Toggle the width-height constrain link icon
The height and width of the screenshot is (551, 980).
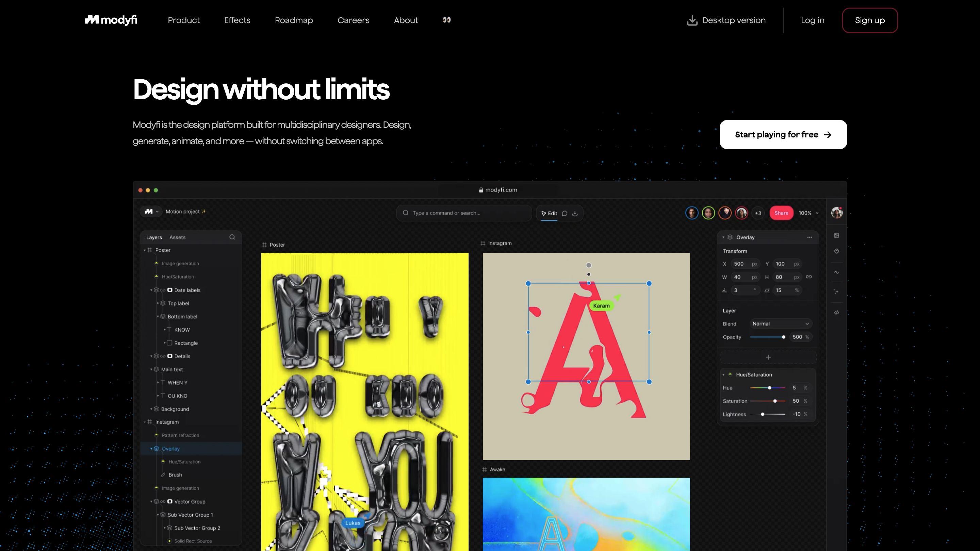pyautogui.click(x=809, y=277)
